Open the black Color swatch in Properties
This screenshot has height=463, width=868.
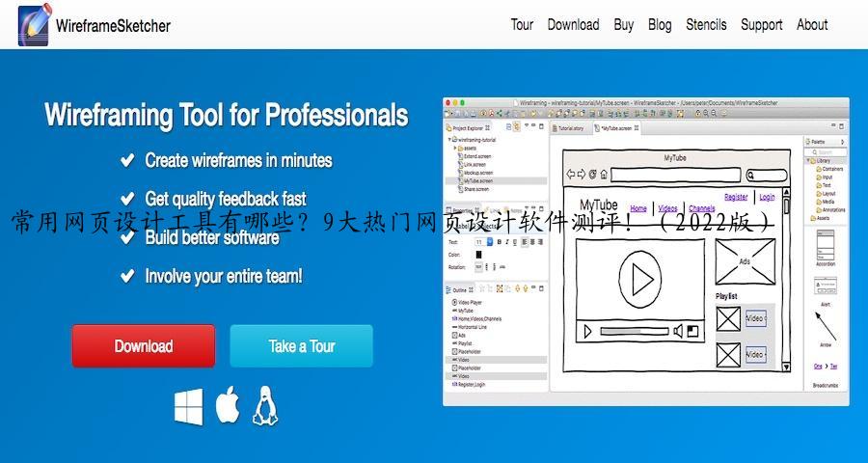pos(478,255)
